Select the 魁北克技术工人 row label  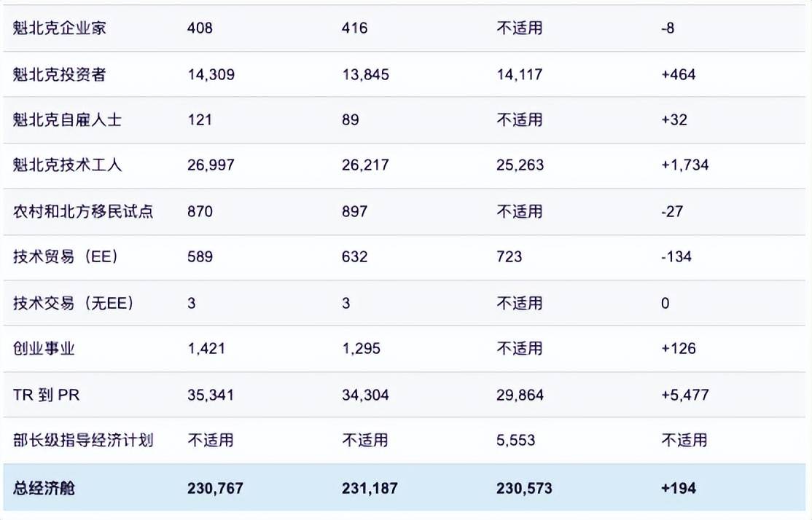point(67,165)
